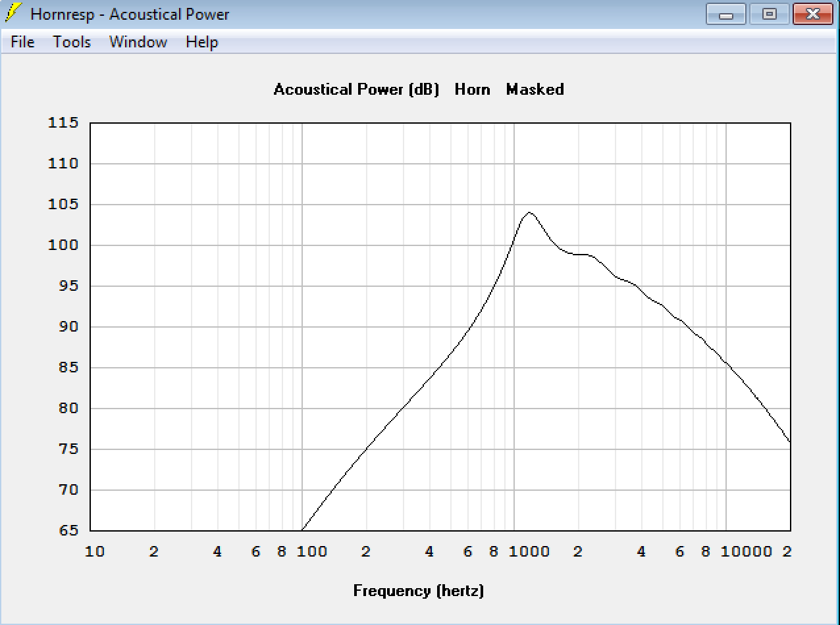Open the Help menu
Image resolution: width=840 pixels, height=625 pixels.
point(201,42)
